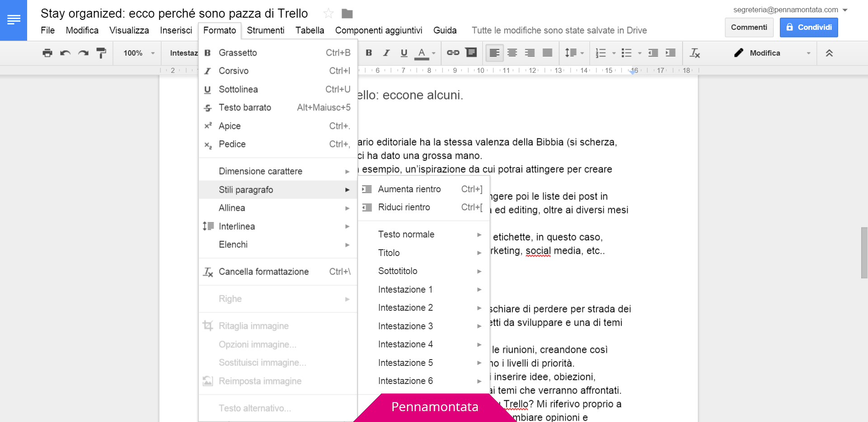Click the numbered list icon
The height and width of the screenshot is (422, 868).
pyautogui.click(x=601, y=53)
